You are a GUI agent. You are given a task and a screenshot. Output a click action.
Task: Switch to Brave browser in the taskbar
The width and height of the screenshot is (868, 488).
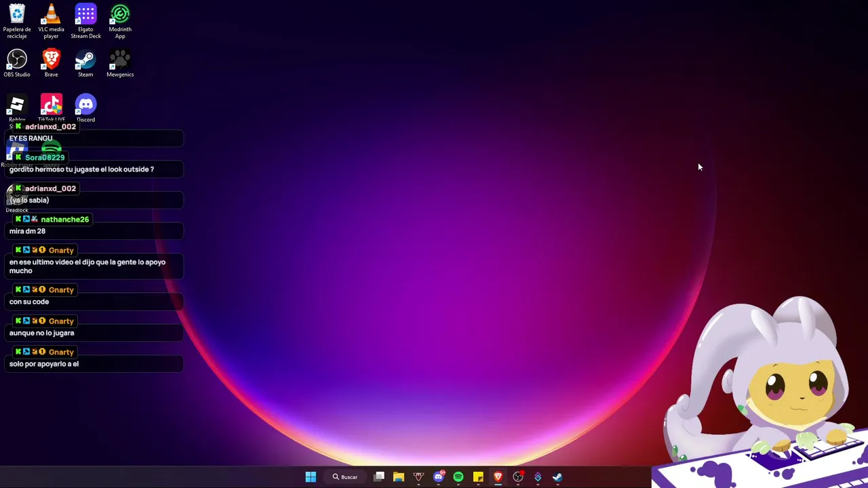pos(498,477)
